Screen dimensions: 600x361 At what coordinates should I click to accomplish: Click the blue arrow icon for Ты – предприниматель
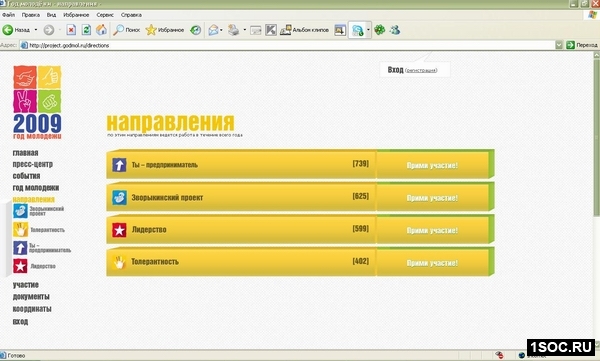[119, 165]
